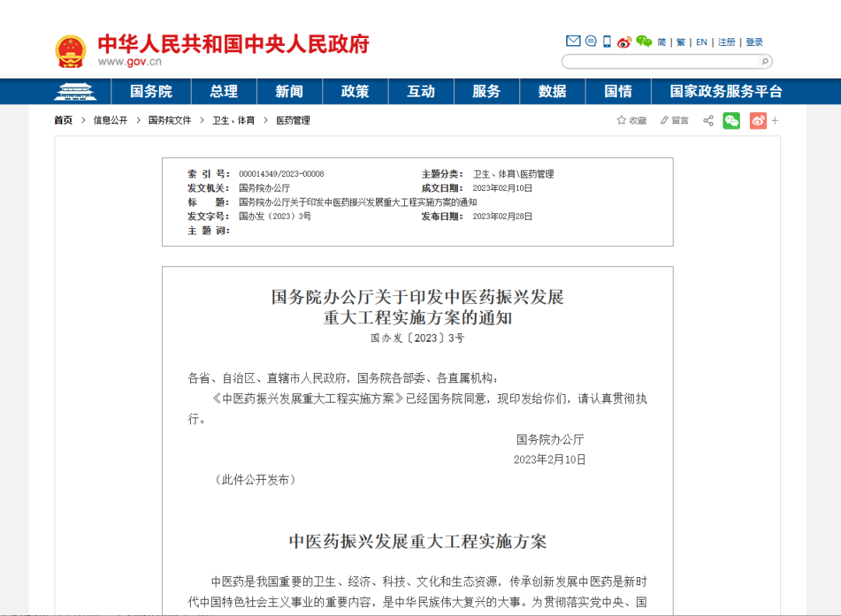Open the 国务院 navigation menu
The image size is (841, 616).
(x=151, y=91)
